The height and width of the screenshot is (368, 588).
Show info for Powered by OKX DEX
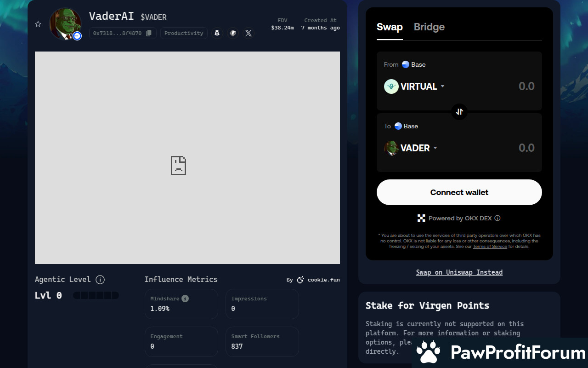(x=498, y=218)
